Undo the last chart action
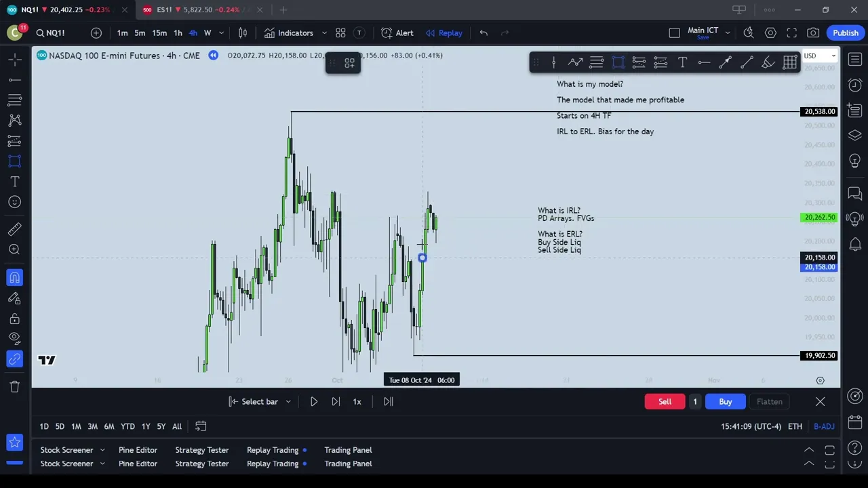The width and height of the screenshot is (868, 488). [484, 33]
